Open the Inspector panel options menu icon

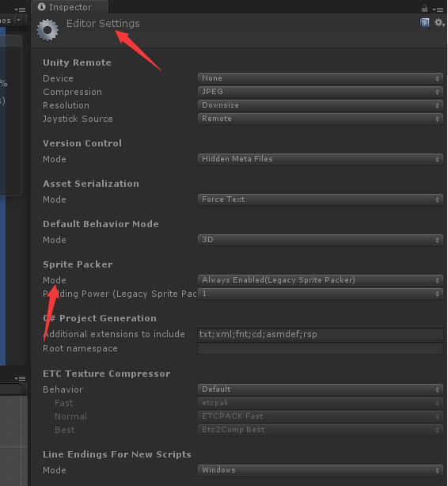tap(438, 9)
